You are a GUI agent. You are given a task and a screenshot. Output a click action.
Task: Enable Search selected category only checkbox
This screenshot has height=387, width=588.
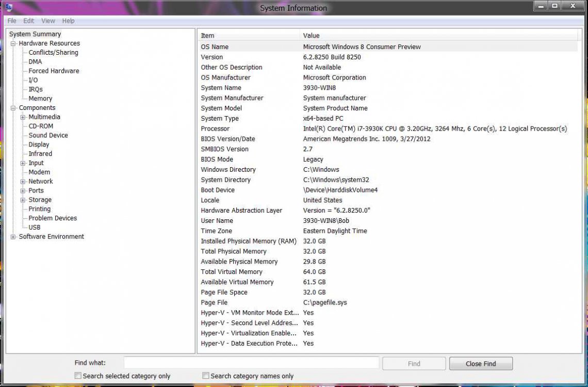pyautogui.click(x=78, y=375)
